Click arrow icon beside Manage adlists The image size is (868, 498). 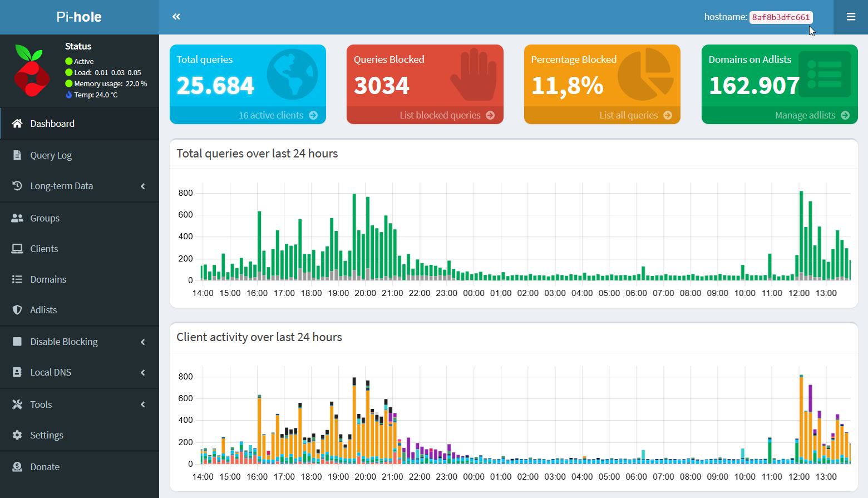pos(845,115)
